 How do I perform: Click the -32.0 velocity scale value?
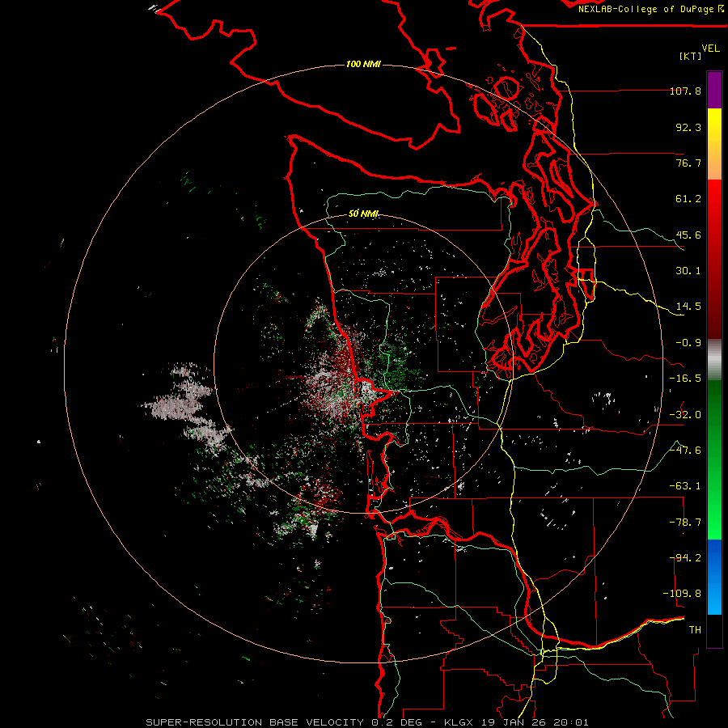685,415
